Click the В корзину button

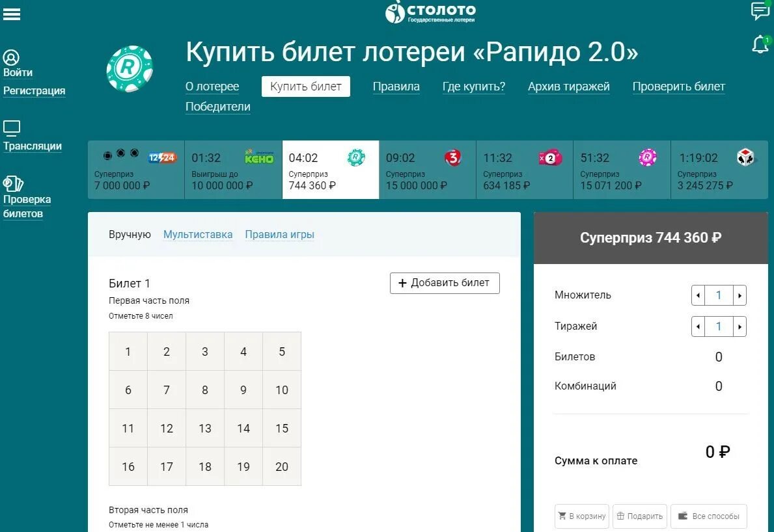(x=582, y=516)
